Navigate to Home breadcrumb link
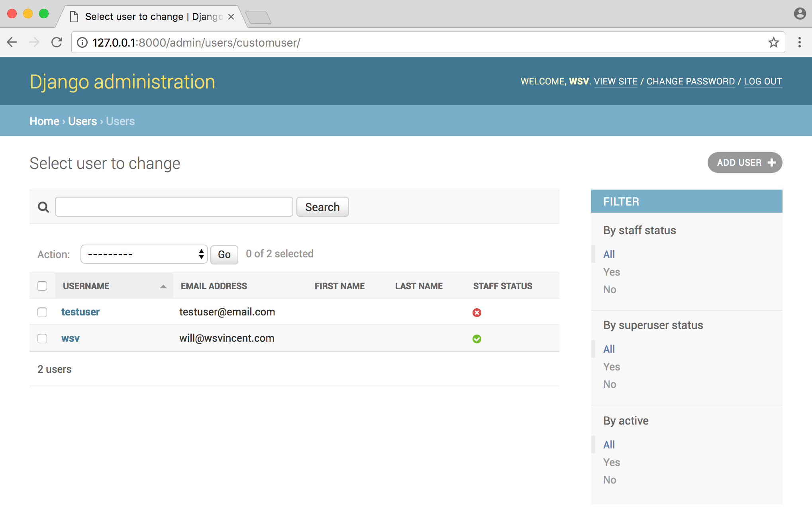This screenshot has height=513, width=812. click(44, 121)
